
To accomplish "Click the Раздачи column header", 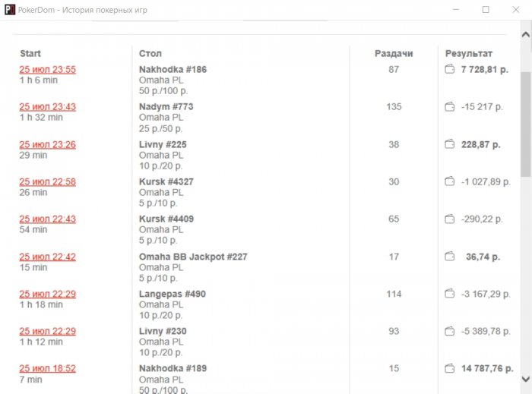I will tap(394, 54).
